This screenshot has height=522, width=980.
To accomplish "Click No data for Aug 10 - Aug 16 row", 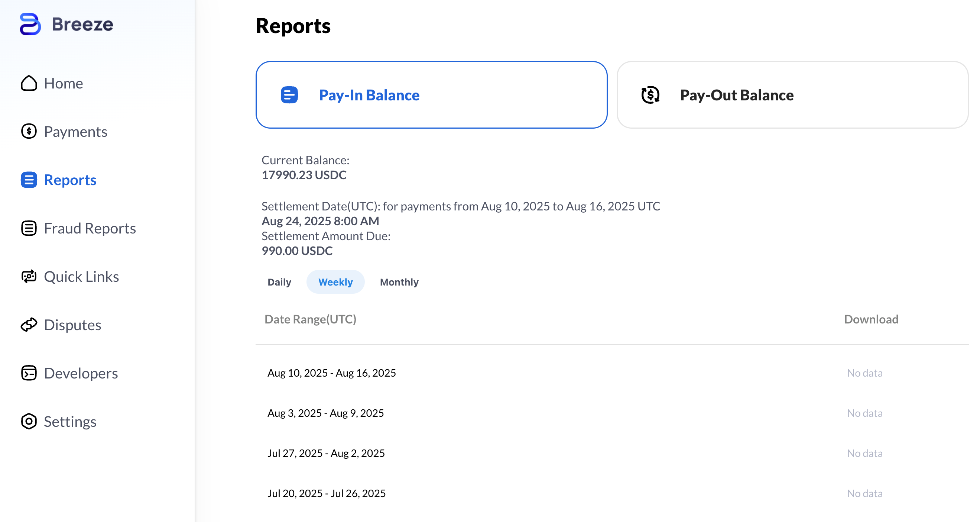I will pyautogui.click(x=865, y=373).
